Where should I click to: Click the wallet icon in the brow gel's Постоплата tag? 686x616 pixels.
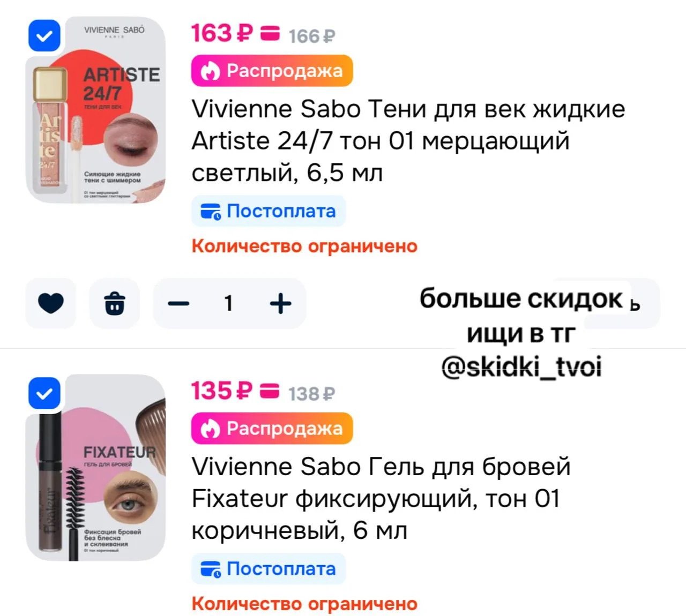(211, 569)
